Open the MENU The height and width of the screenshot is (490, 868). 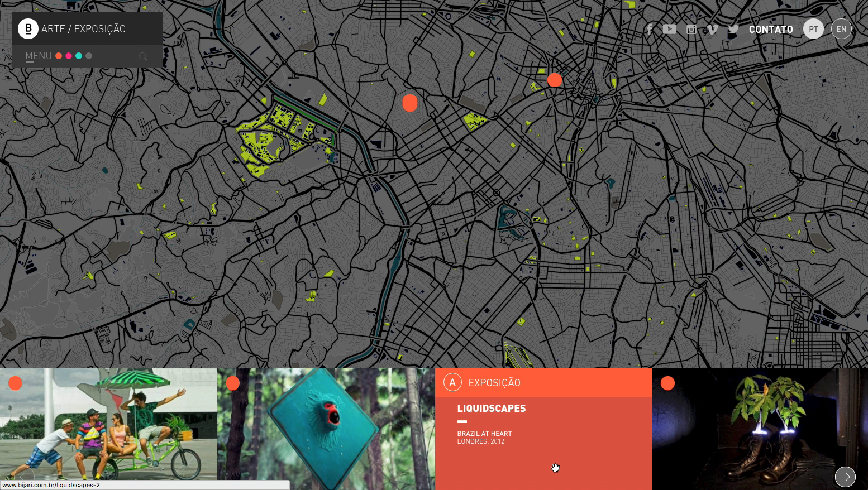pos(39,56)
